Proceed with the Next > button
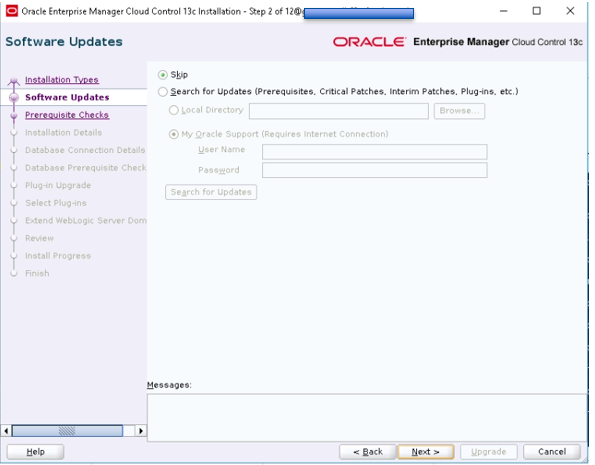Screen dimensions: 595x465 tap(425, 452)
